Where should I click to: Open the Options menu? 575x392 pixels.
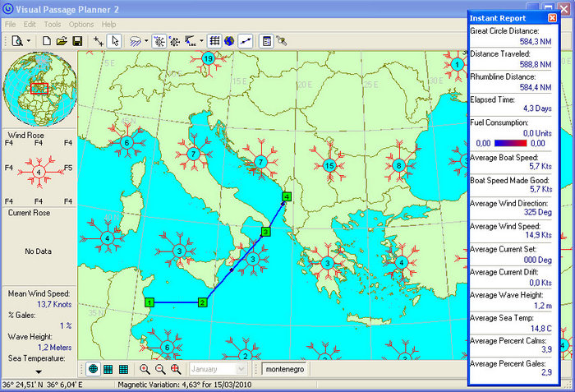point(81,25)
